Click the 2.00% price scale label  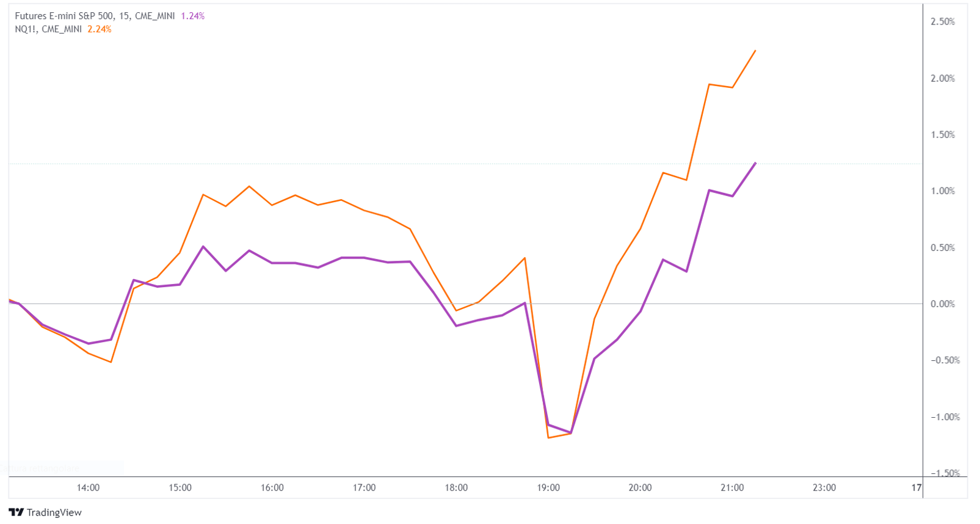pos(942,78)
